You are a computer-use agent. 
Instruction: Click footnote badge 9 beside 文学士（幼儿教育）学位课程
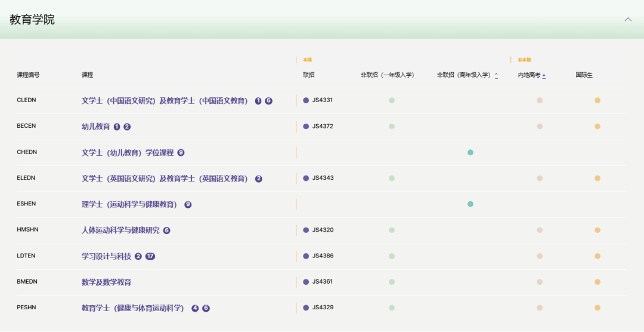(x=181, y=153)
